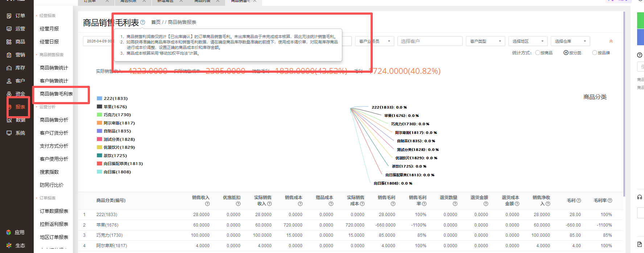The image size is (644, 253).
Task: Open the 库存 module in the dark sidebar
Action: 16,68
